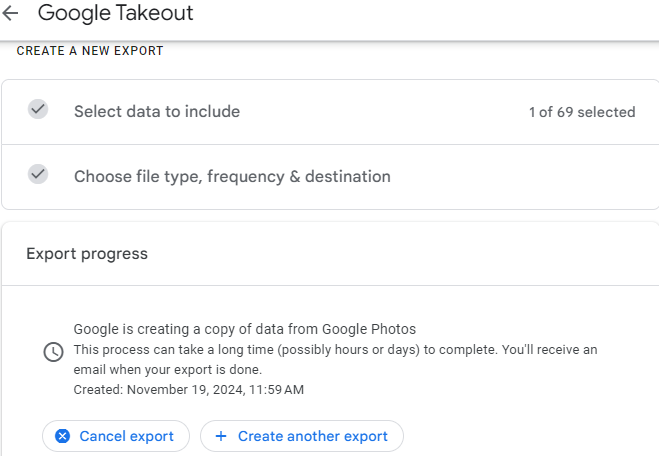The height and width of the screenshot is (456, 659).
Task: Click the Google Takeout page title
Action: [x=116, y=14]
